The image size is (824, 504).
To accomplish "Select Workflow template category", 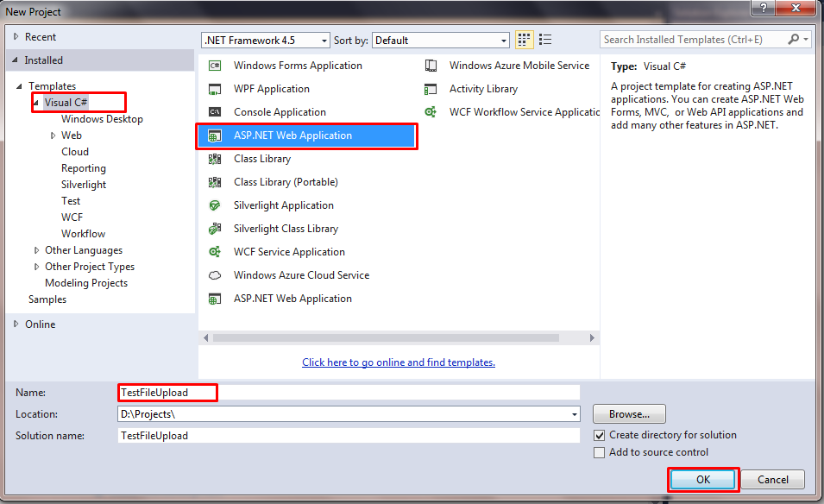I will pos(83,234).
